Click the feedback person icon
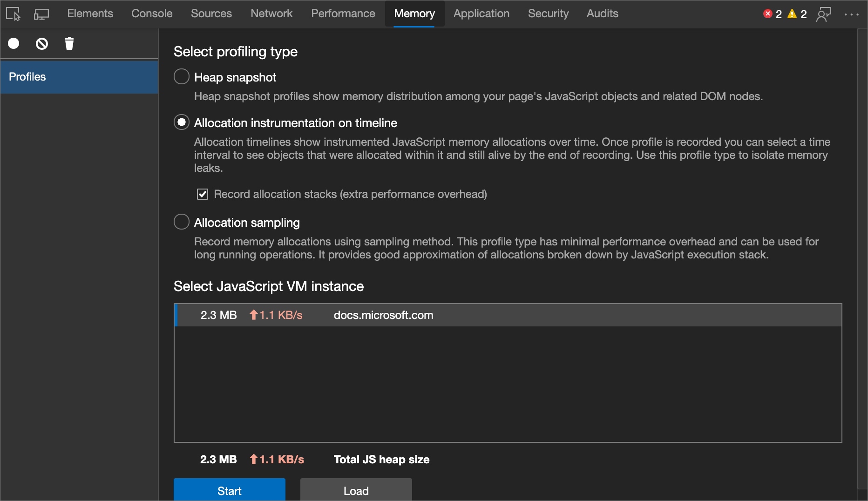 click(x=824, y=14)
